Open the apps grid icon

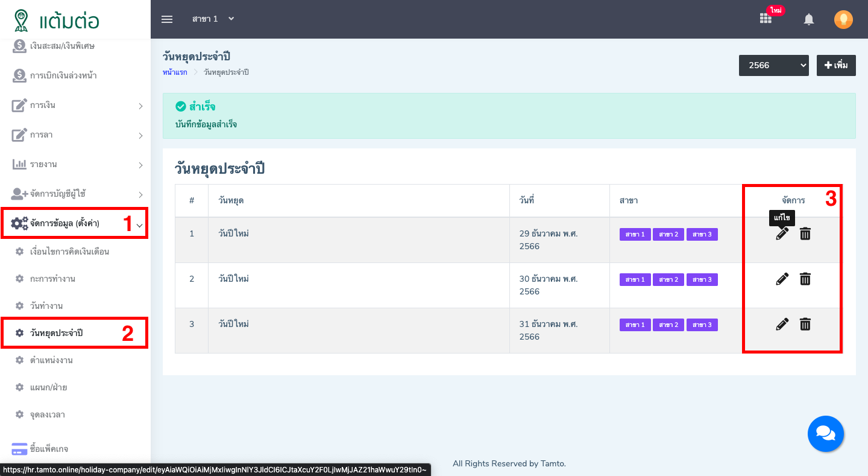766,19
